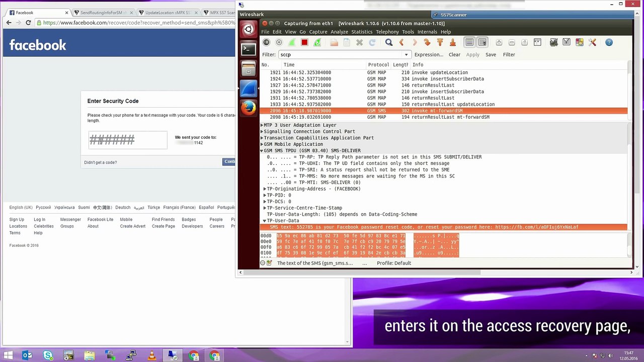644x362 pixels.
Task: Stop the running capture with red square
Action: point(304,43)
